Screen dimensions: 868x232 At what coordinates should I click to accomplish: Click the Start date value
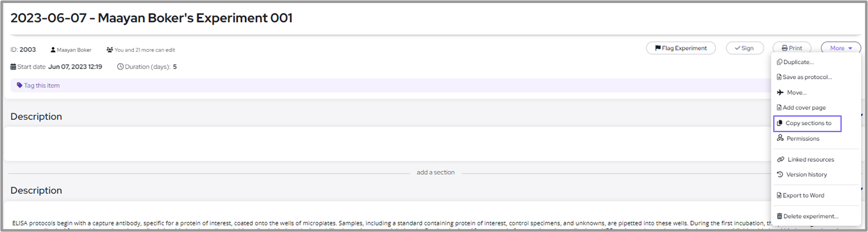[x=75, y=67]
